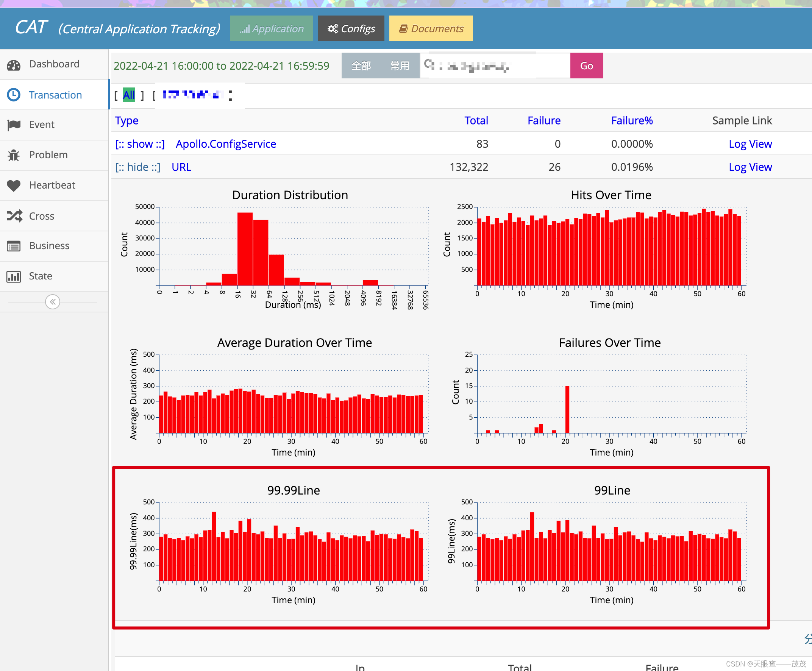Viewport: 812px width, 671px height.
Task: Click the Transaction clock icon
Action: 14,95
